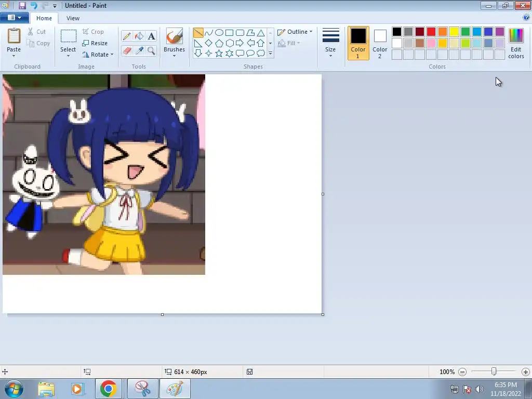
Task: Select the Color picker eyedropper tool
Action: (x=139, y=50)
